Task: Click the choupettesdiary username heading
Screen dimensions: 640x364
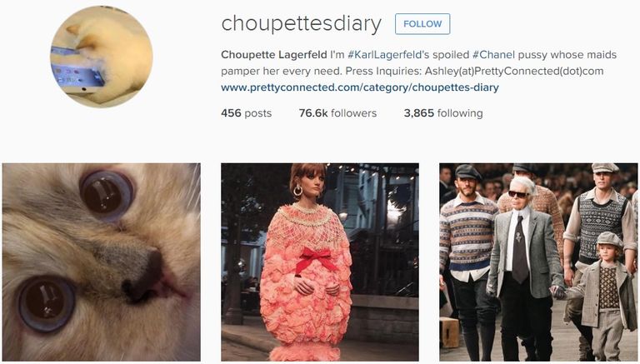Action: tap(301, 23)
